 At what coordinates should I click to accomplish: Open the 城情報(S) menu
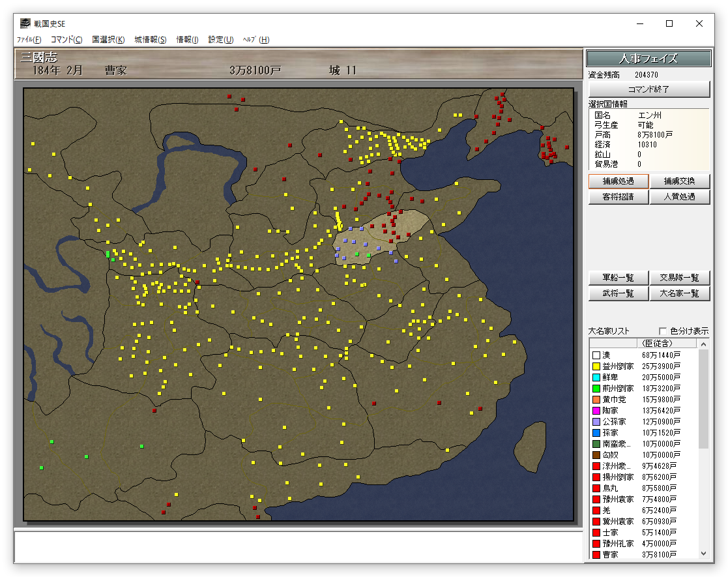tap(151, 40)
